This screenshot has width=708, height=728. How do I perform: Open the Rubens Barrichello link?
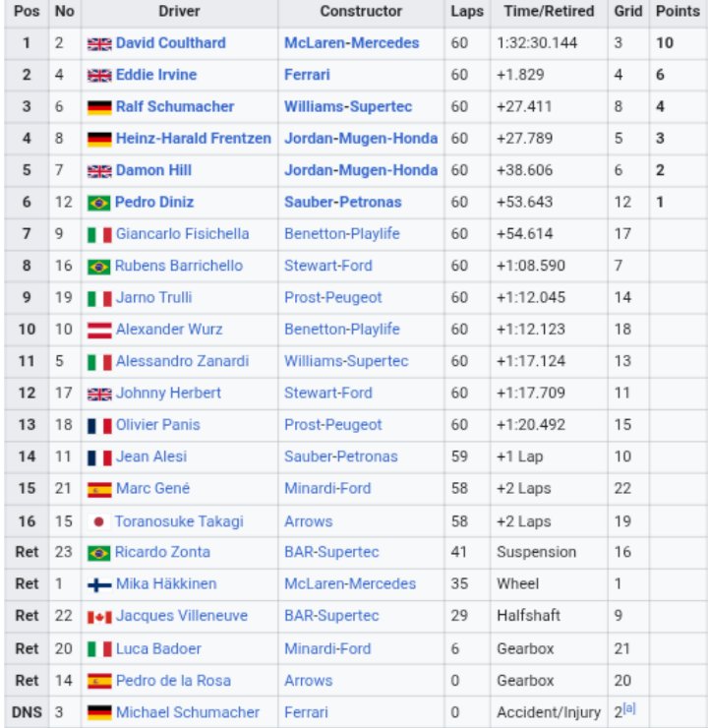point(179,266)
